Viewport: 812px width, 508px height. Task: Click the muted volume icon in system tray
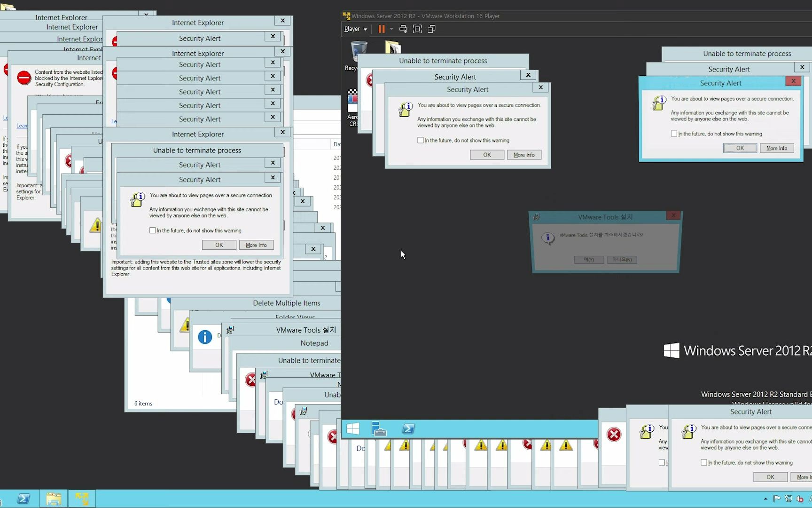tap(800, 499)
